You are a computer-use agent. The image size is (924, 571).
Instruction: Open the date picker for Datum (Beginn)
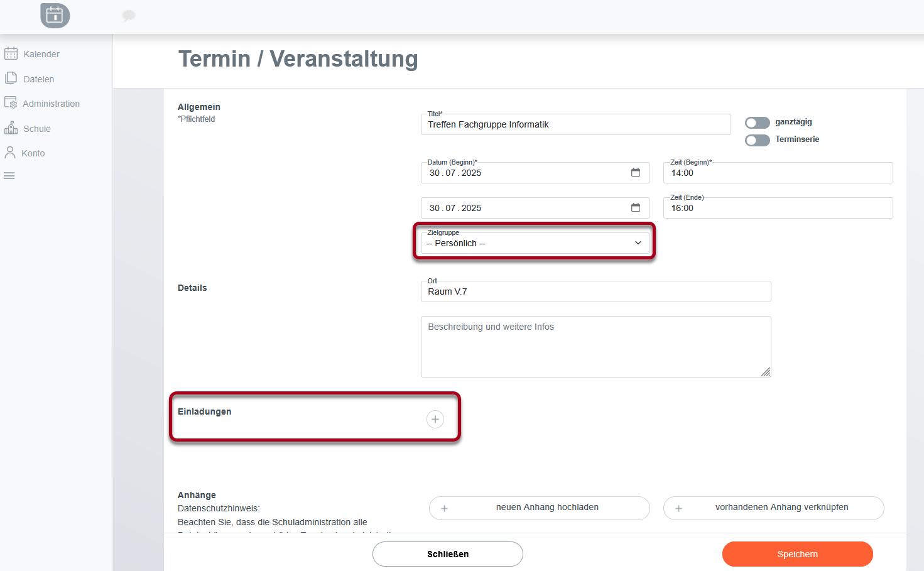tap(636, 172)
